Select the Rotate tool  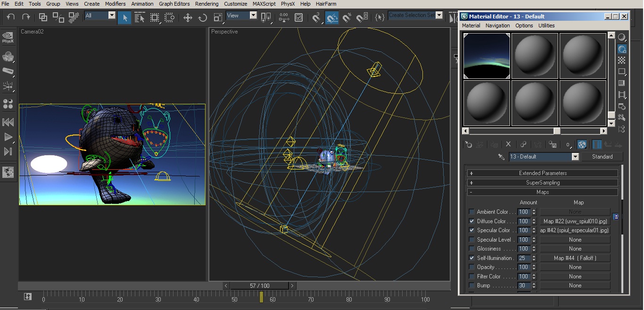pos(203,17)
